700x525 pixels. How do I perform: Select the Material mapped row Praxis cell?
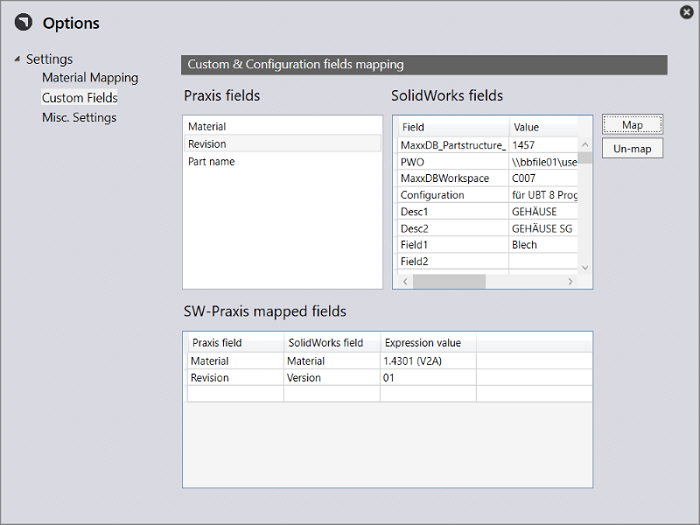tap(235, 361)
